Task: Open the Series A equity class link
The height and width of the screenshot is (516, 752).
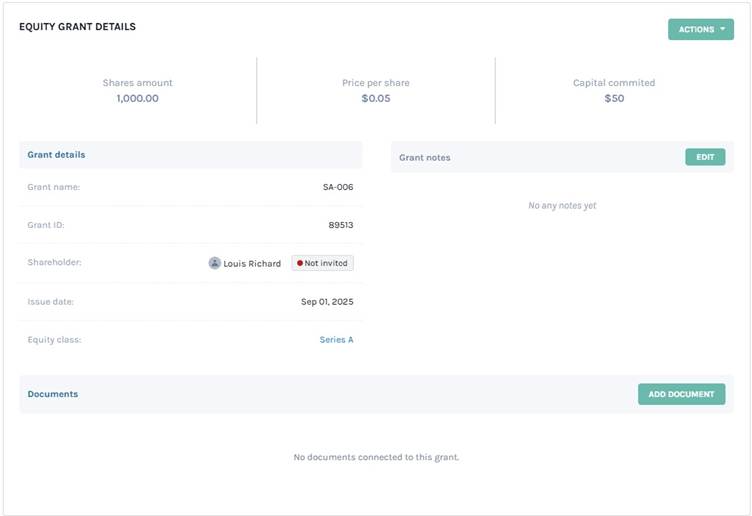Action: [x=336, y=340]
